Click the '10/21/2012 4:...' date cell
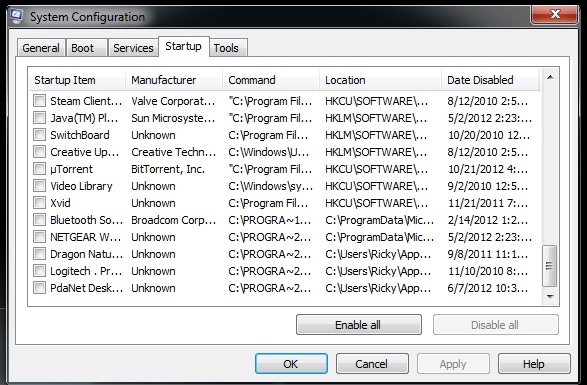Screen dimensions: 587x385 (488, 169)
